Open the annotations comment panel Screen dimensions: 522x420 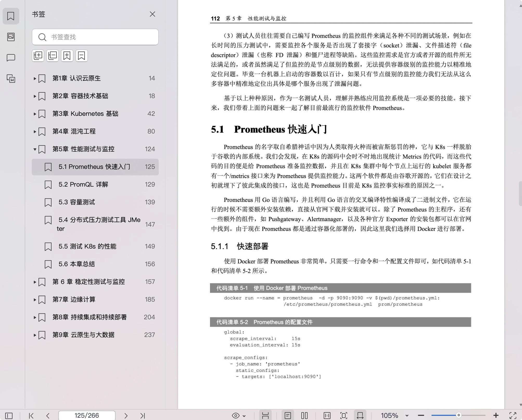pos(11,58)
